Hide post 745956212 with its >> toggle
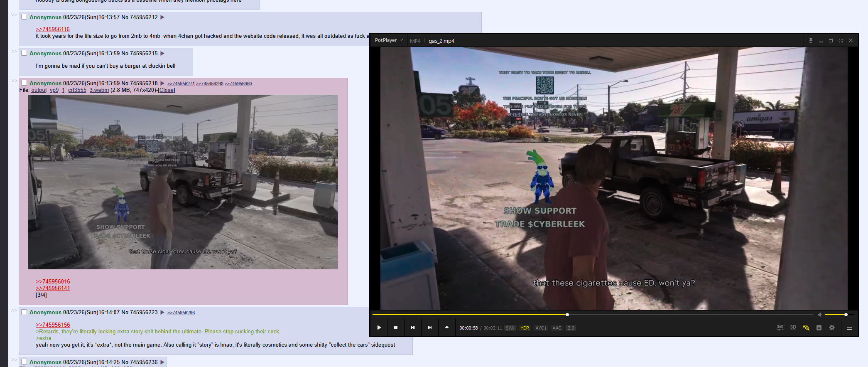The height and width of the screenshot is (367, 868). point(14,15)
